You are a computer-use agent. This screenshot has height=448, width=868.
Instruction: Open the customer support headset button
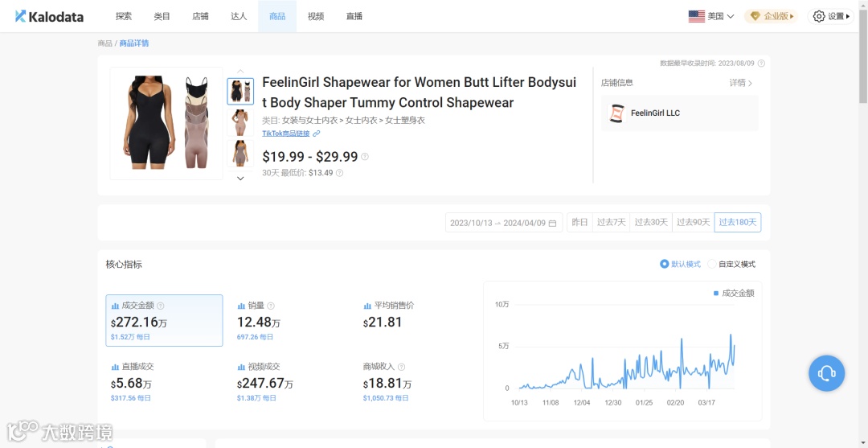(826, 373)
